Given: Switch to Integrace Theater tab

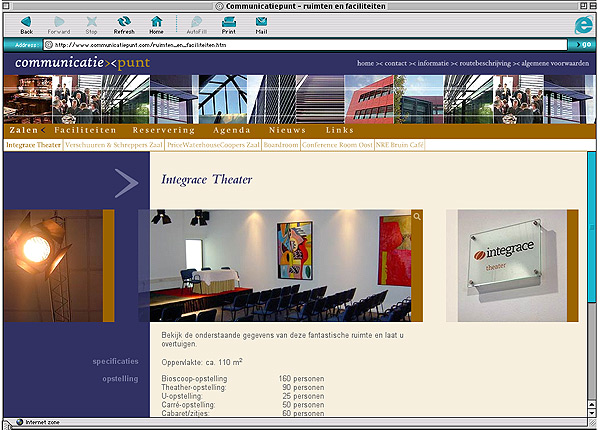Looking at the screenshot, I should point(33,145).
